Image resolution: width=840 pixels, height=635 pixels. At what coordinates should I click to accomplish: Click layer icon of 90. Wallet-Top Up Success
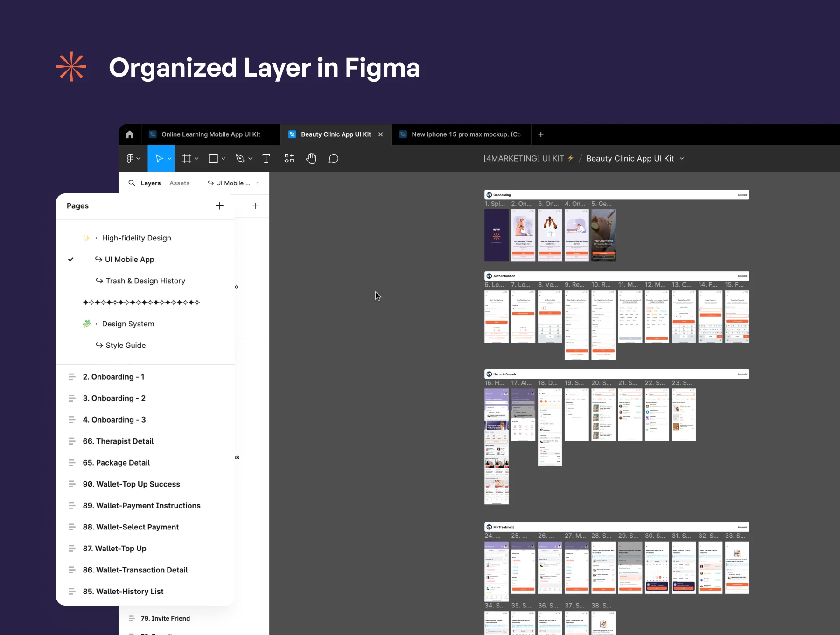pyautogui.click(x=72, y=484)
